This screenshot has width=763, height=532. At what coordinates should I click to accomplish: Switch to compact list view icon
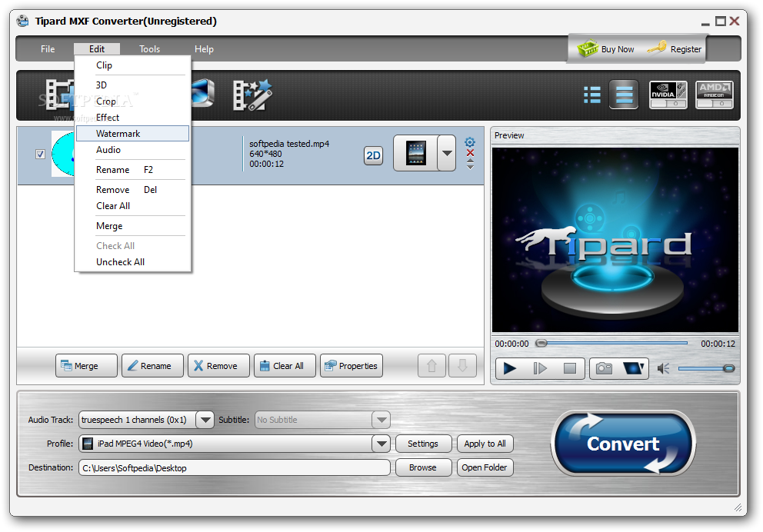pos(624,95)
